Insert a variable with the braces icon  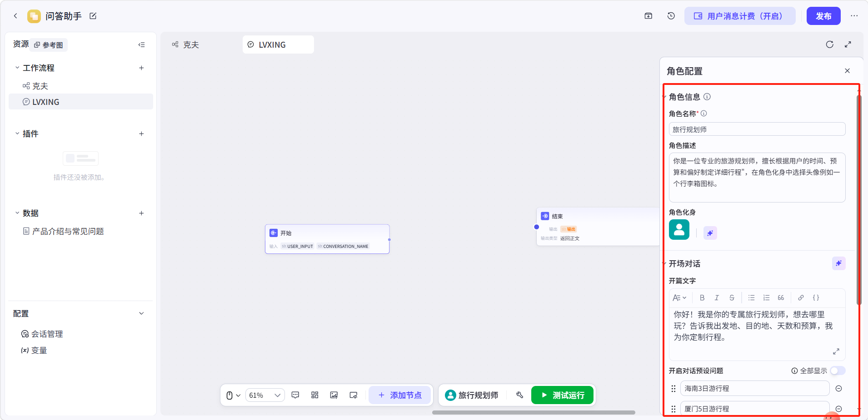[x=816, y=298]
